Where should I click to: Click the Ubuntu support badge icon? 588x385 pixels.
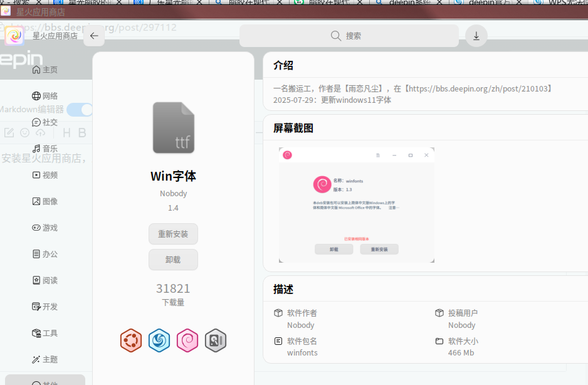coord(131,340)
